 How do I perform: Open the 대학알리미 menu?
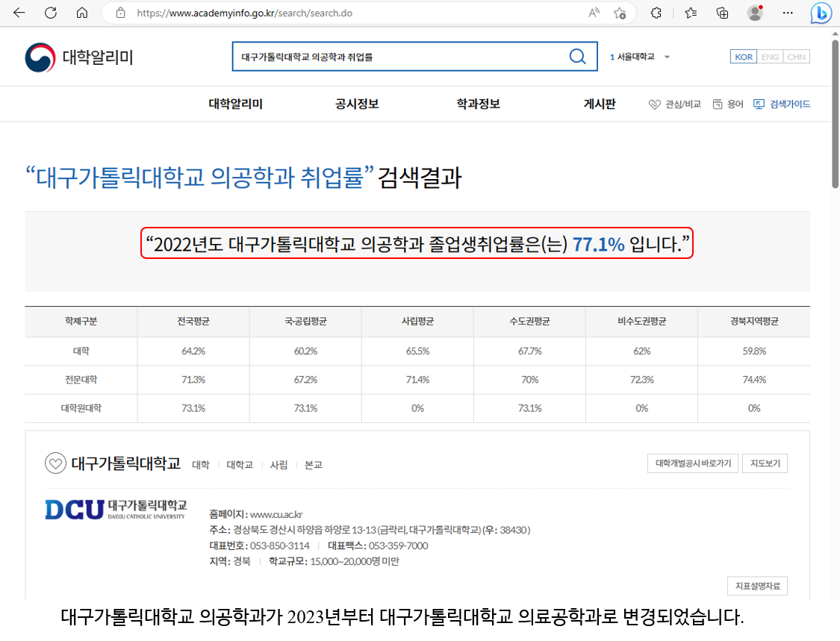click(236, 104)
